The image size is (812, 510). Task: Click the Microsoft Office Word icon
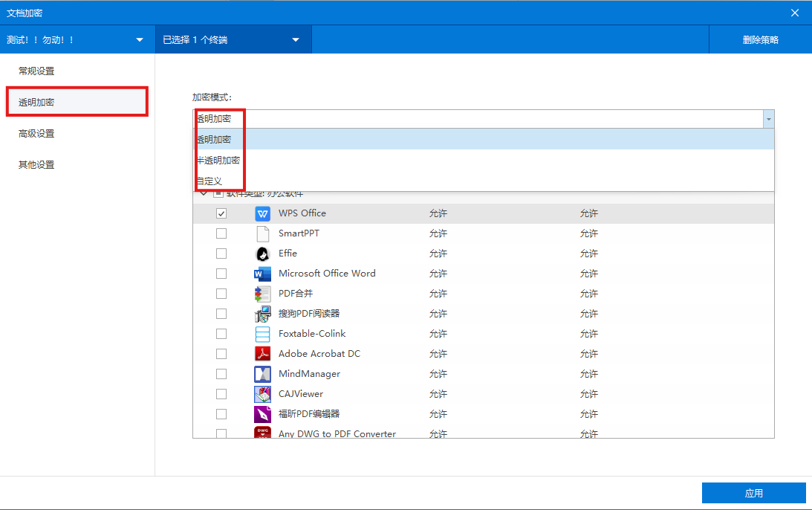[x=262, y=274]
